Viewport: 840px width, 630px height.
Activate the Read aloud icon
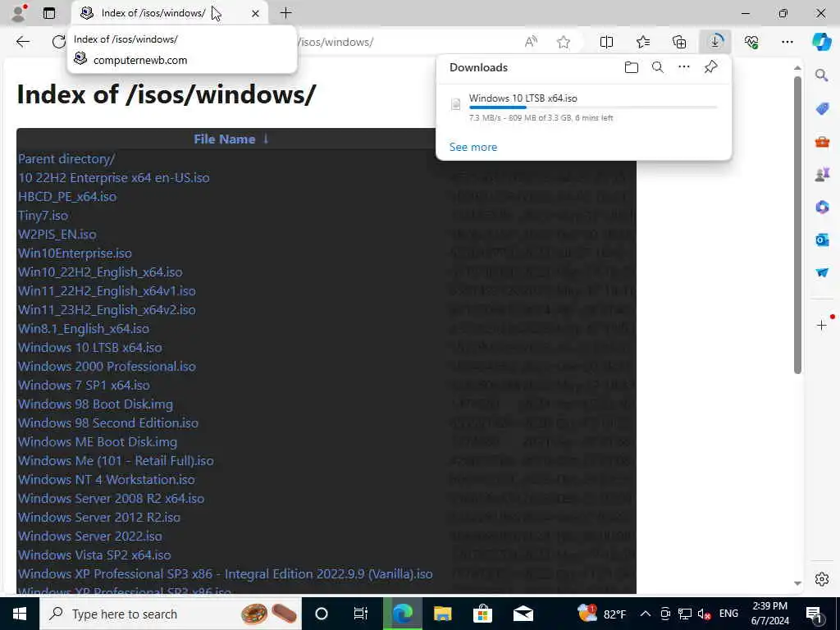[x=531, y=42]
